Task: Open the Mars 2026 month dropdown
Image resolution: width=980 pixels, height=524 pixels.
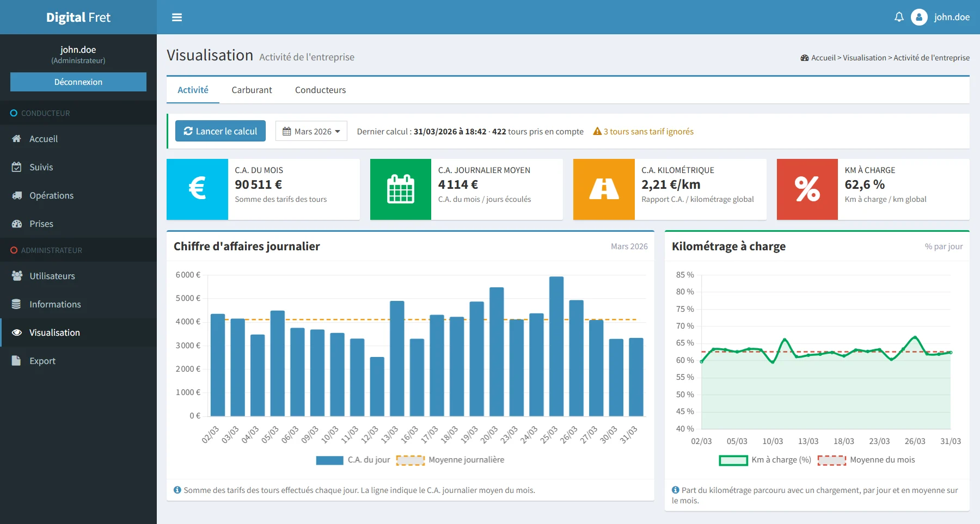Action: point(311,131)
